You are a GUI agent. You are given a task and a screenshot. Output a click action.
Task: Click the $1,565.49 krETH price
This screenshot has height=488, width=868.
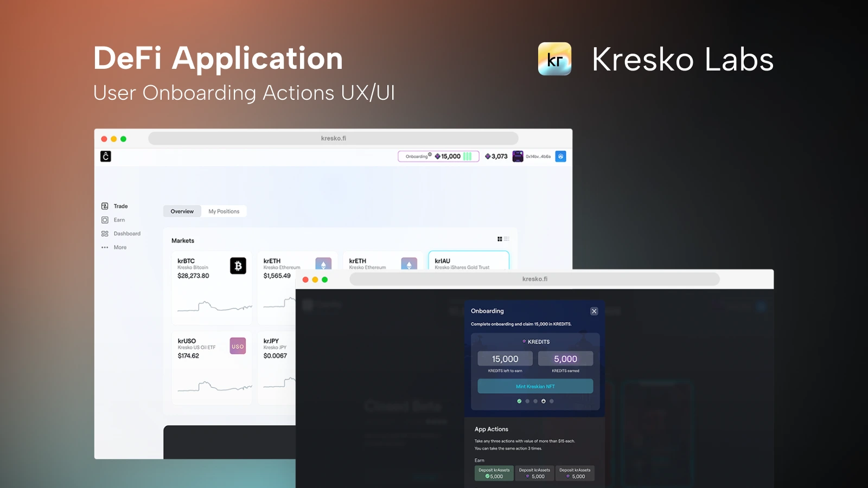(277, 275)
